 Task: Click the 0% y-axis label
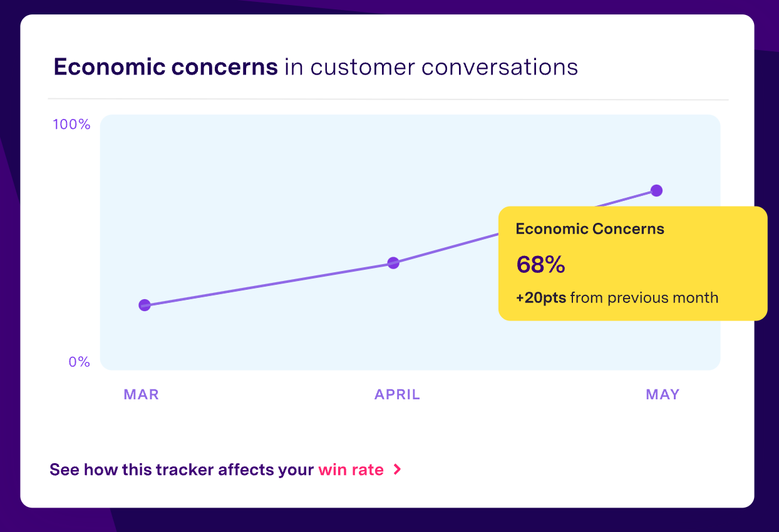(x=79, y=362)
